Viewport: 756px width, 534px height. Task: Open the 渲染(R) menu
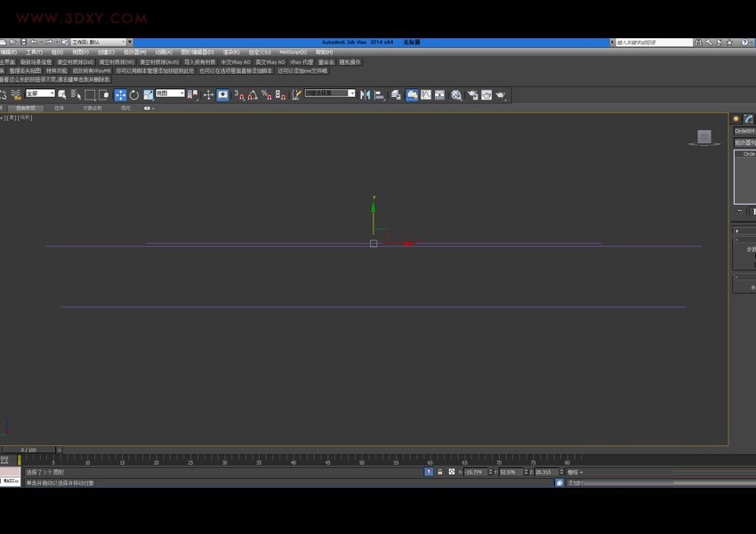pyautogui.click(x=231, y=53)
